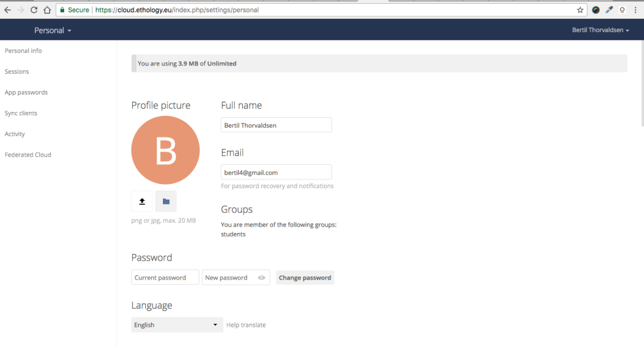Click the storage usage 3.9 MB text
644x347 pixels.
[188, 64]
